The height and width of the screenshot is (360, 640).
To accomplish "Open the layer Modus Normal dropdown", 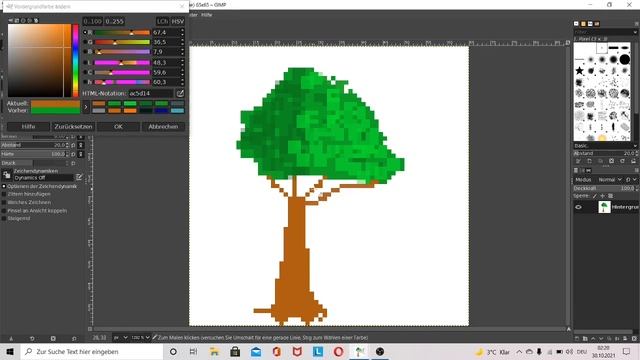I will (611, 180).
